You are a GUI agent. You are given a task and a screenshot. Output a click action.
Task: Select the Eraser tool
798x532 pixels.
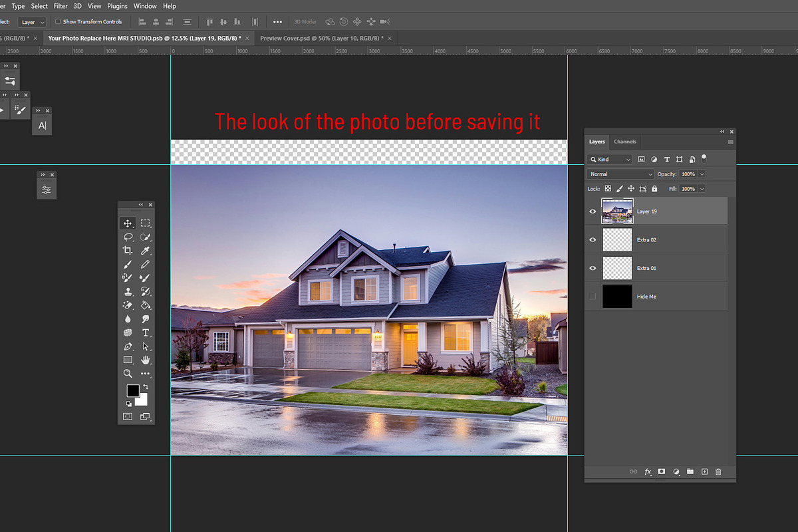[x=128, y=305]
